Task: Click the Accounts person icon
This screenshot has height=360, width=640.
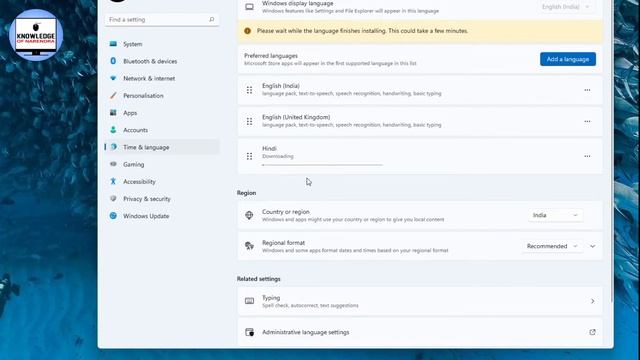Action: coord(113,130)
